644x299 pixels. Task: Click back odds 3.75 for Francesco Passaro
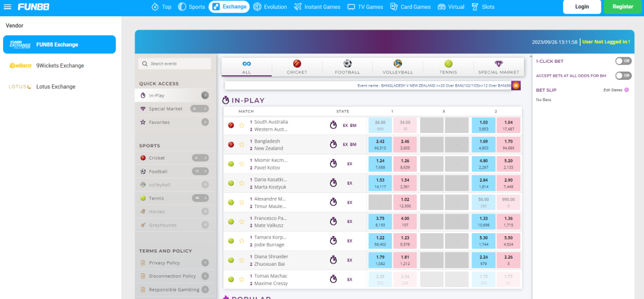380,222
